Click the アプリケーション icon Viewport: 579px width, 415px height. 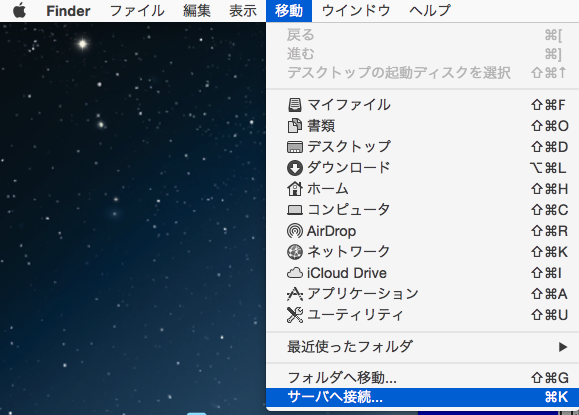pos(294,294)
